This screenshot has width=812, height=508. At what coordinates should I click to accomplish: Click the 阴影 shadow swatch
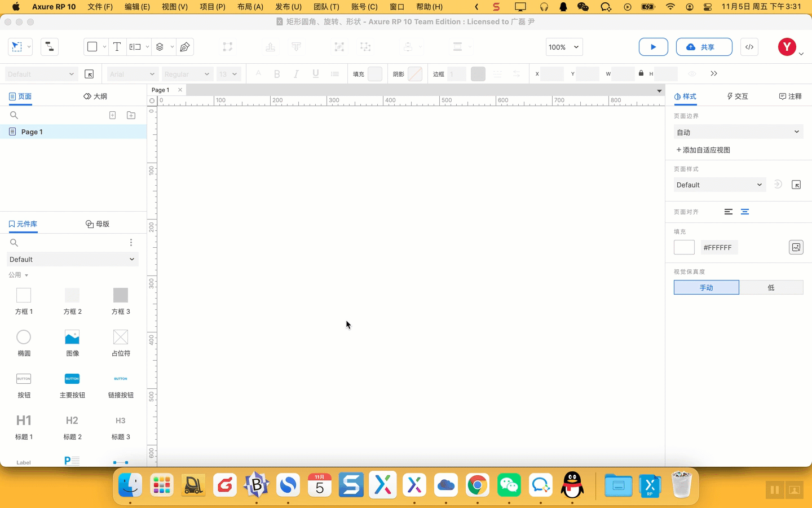pyautogui.click(x=415, y=74)
